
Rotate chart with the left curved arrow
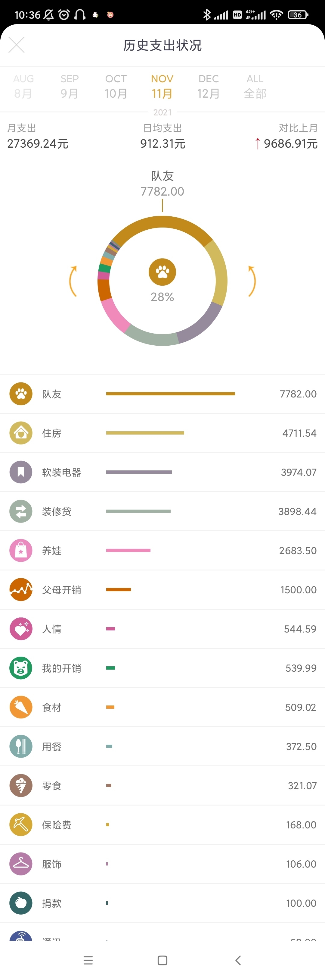(73, 281)
